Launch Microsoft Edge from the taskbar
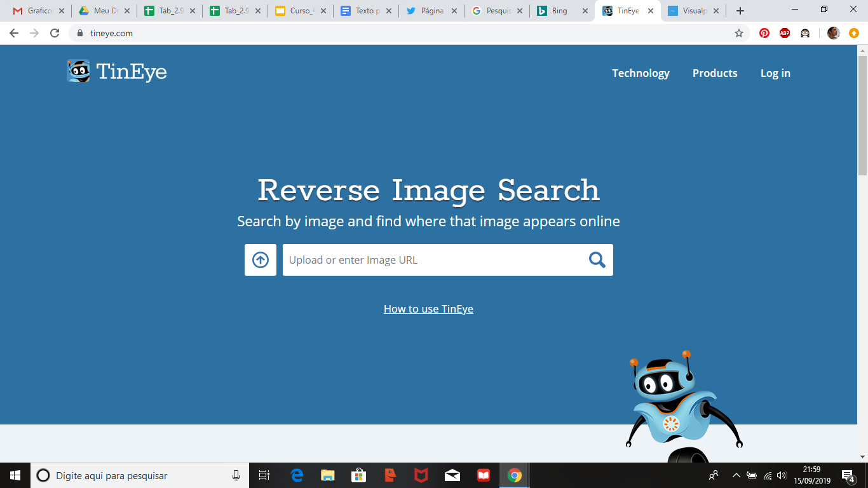The height and width of the screenshot is (488, 868). [x=297, y=475]
